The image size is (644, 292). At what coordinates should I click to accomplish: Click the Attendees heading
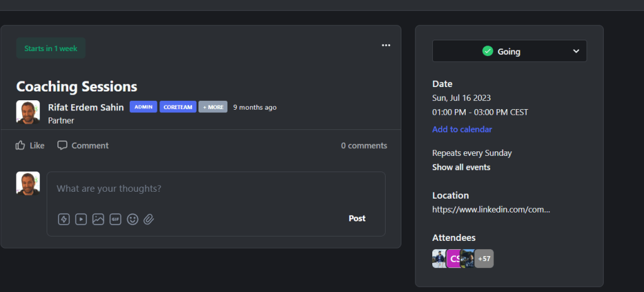point(454,238)
